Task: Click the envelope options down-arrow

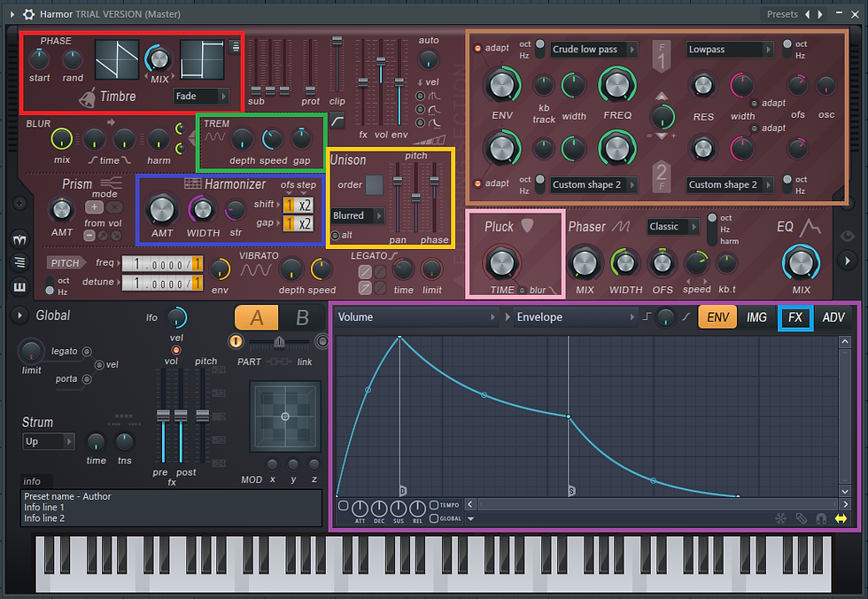Action: (470, 518)
